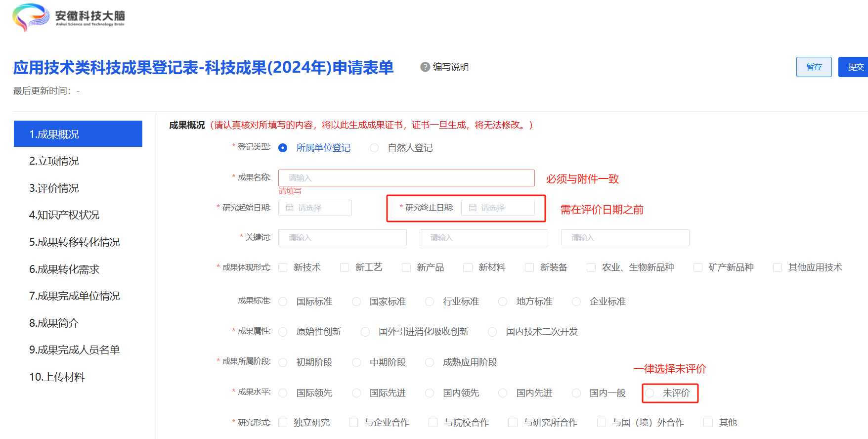
Task: Open the 研究终止日期 date picker
Action: (x=498, y=208)
